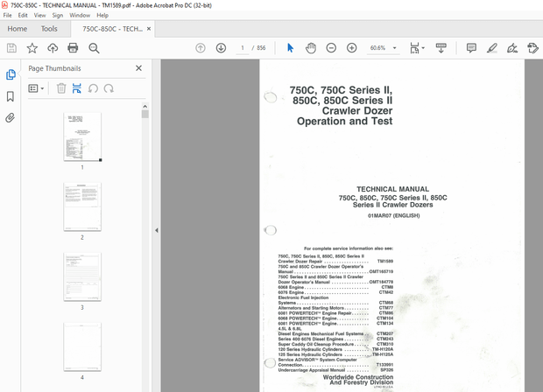Open the Window menu
This screenshot has height=392, width=543.
click(80, 15)
